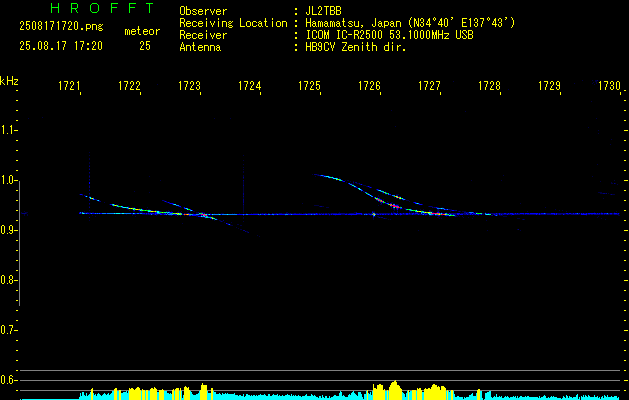Click the HROFFT title text
629x400 pixels.
click(x=102, y=8)
